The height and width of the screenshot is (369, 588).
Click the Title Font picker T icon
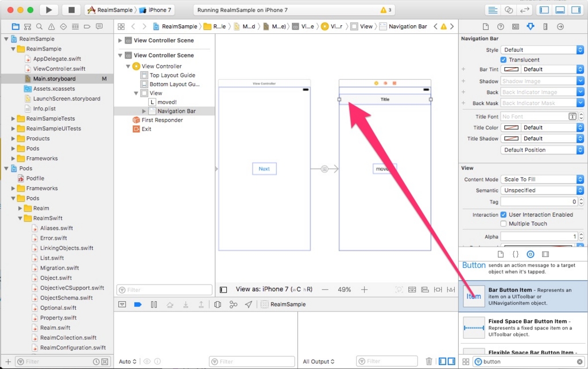pos(572,117)
